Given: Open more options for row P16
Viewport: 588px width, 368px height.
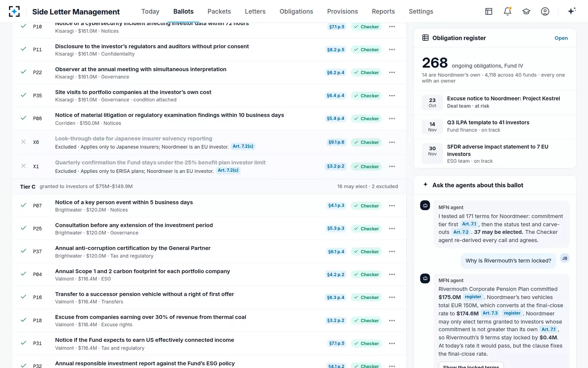Looking at the screenshot, I should tap(392, 297).
